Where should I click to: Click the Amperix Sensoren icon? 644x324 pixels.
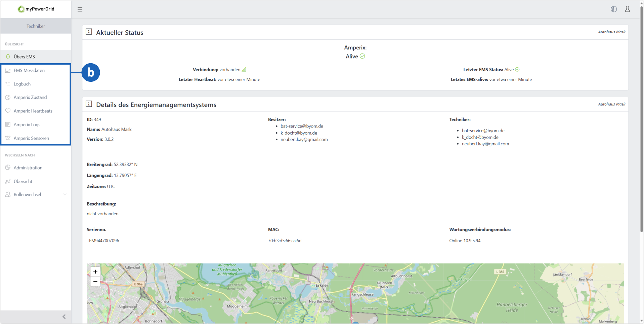(x=8, y=138)
